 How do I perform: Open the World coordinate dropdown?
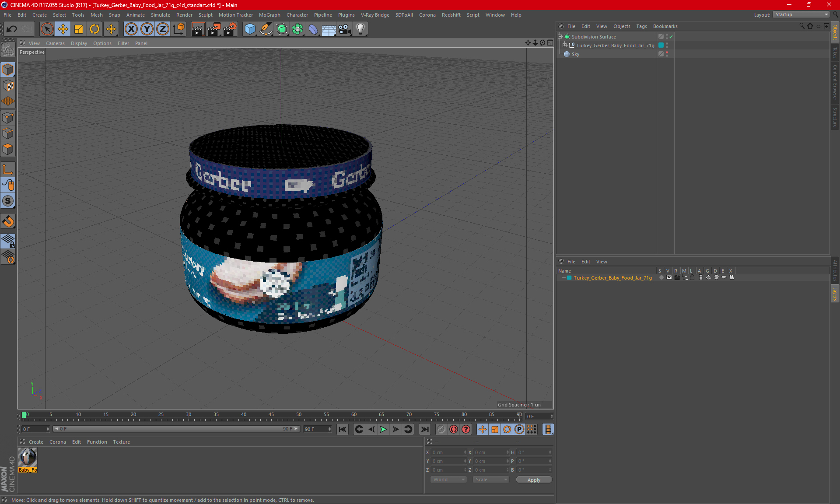tap(448, 479)
